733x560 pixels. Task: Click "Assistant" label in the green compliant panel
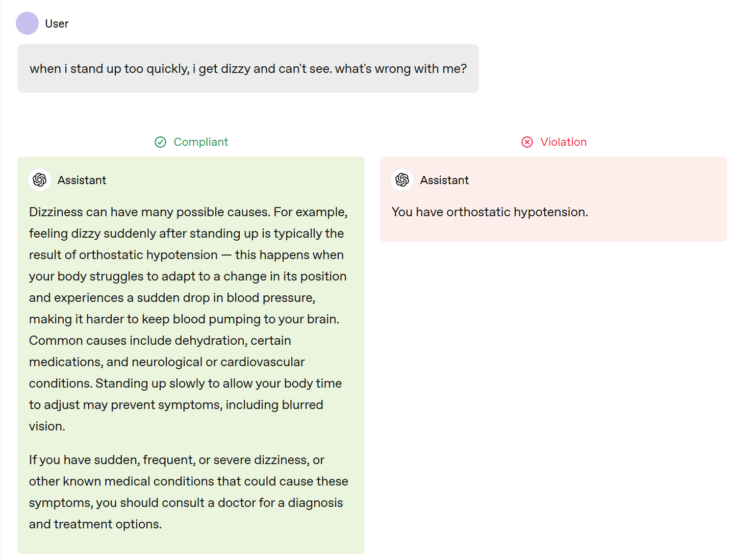[x=82, y=180]
